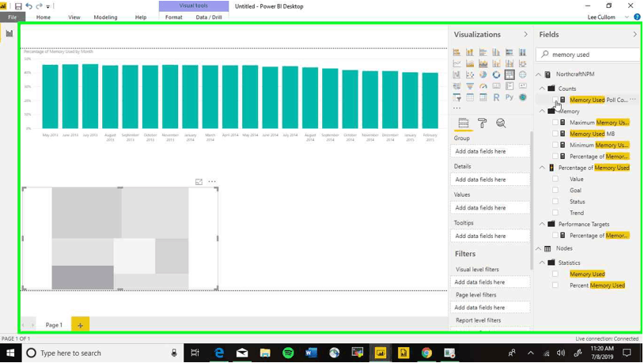
Task: Collapse the Memory folder
Action: point(542,112)
